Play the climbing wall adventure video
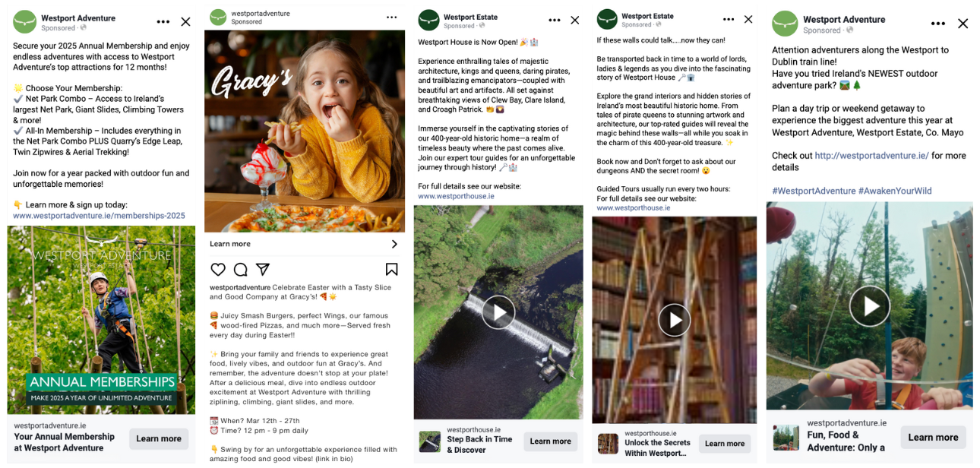This screenshot has width=980, height=468. point(869,305)
